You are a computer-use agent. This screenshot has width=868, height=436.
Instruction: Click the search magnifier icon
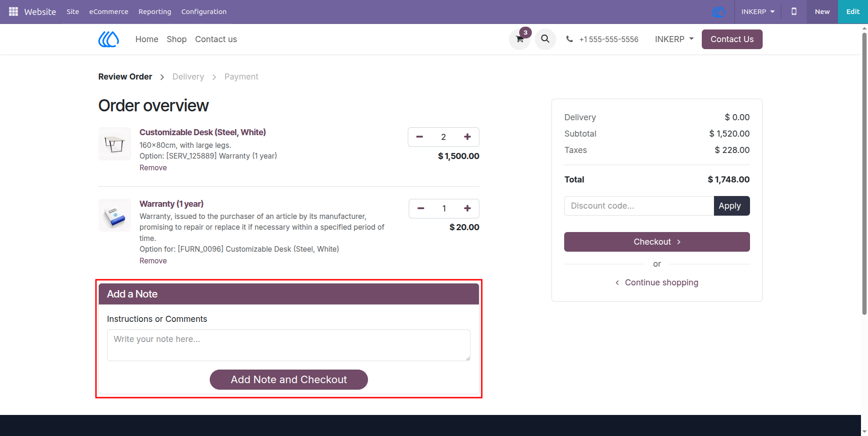(x=545, y=39)
